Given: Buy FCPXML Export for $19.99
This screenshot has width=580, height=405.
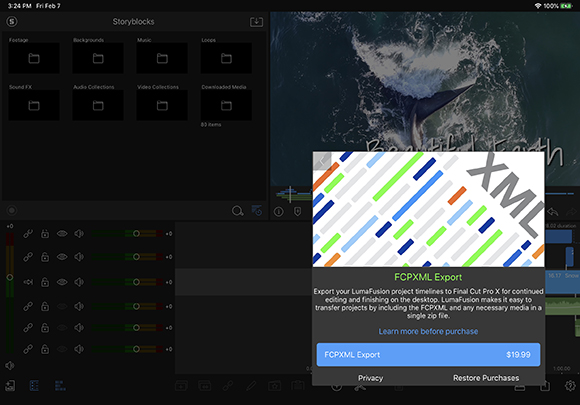Looking at the screenshot, I should tap(428, 355).
